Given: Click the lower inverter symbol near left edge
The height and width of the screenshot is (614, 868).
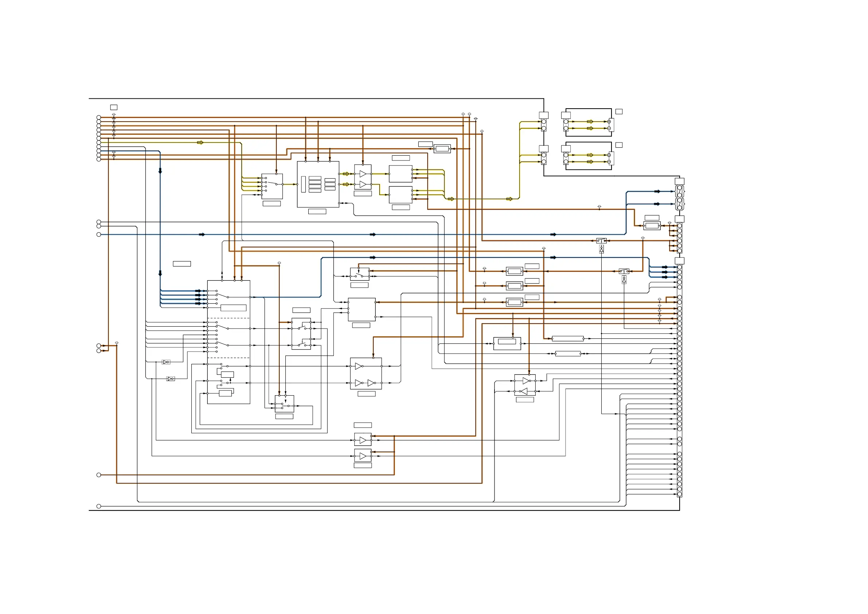Looking at the screenshot, I should (171, 379).
